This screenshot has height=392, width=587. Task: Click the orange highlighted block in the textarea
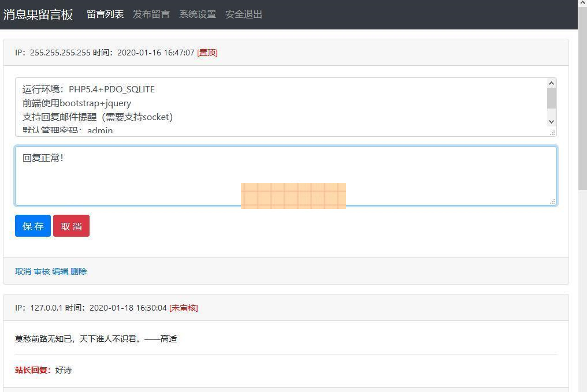293,195
